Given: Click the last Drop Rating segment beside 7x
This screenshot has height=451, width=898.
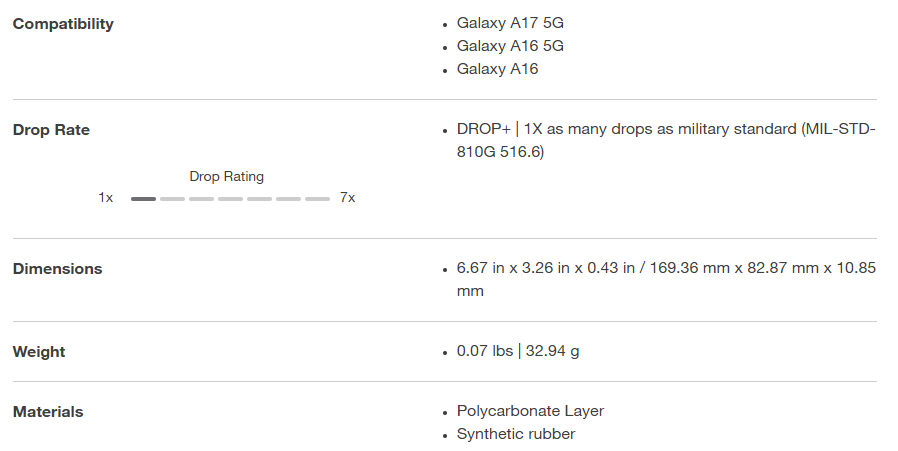Looking at the screenshot, I should coord(318,199).
